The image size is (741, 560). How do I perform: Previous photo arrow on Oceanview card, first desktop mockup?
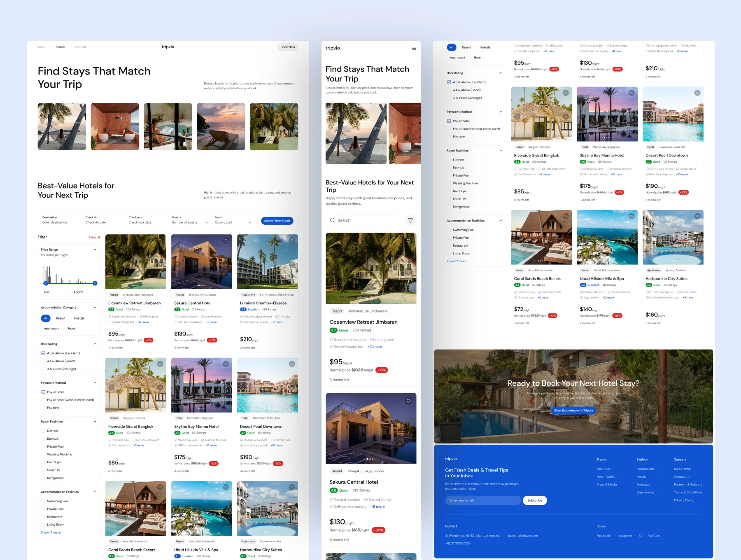coord(111,264)
